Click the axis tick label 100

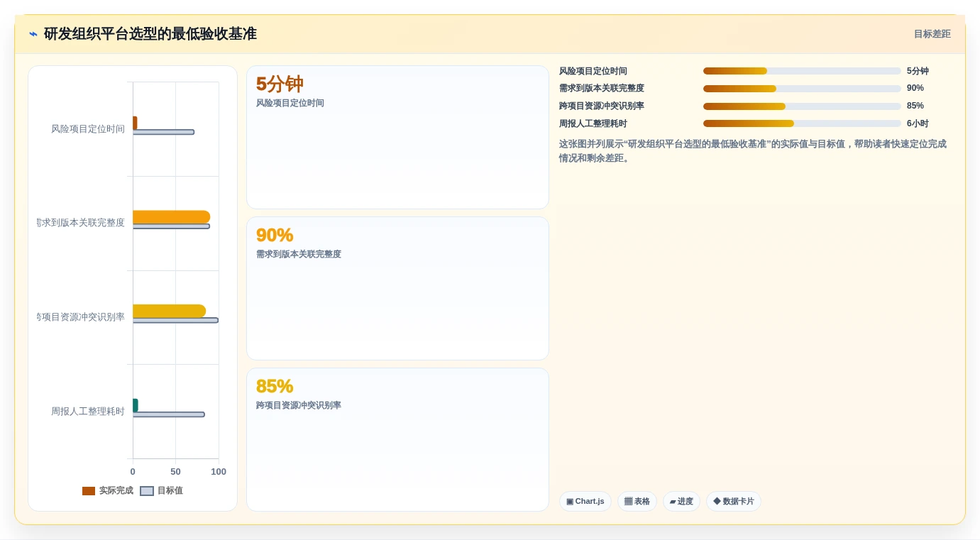(x=219, y=472)
